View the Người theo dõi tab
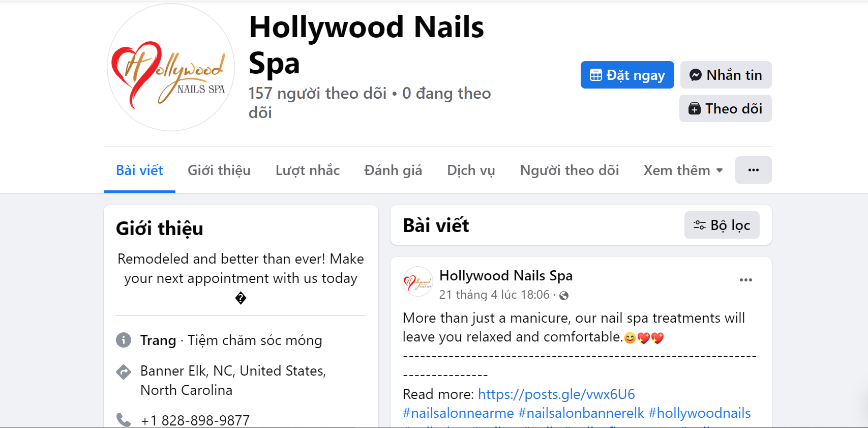Viewport: 868px width, 428px height. [x=570, y=170]
